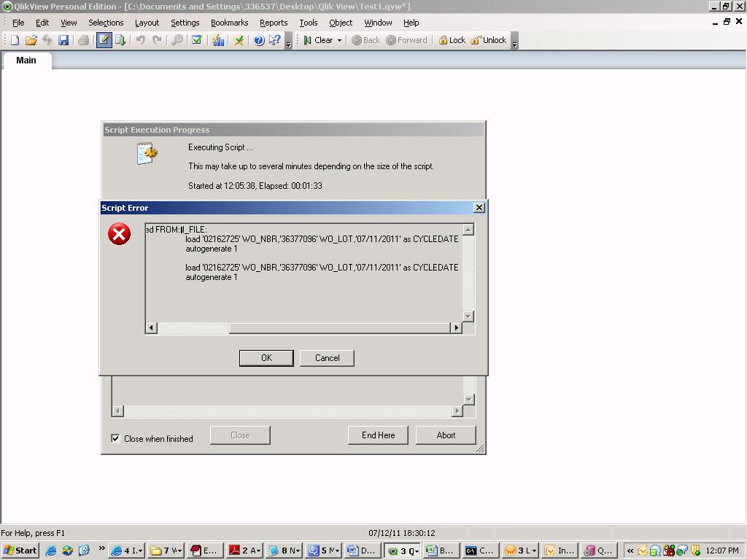Click the Back navigation button
Screen dimensions: 747x560
[x=366, y=41]
